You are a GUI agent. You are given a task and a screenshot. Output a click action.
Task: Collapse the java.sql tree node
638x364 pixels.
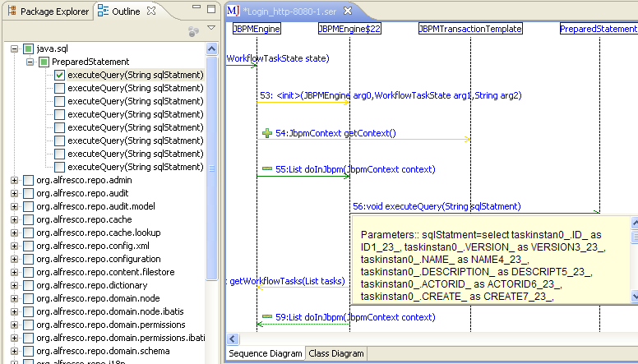point(15,48)
